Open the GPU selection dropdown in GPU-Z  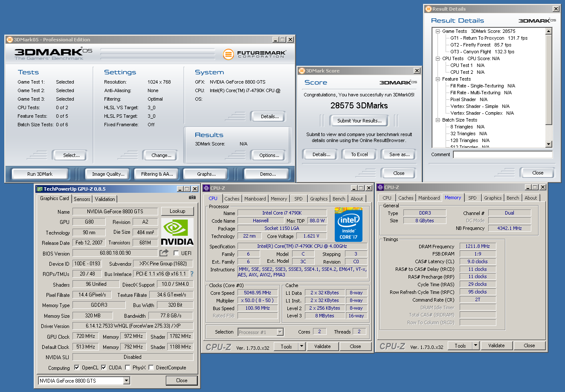click(127, 380)
